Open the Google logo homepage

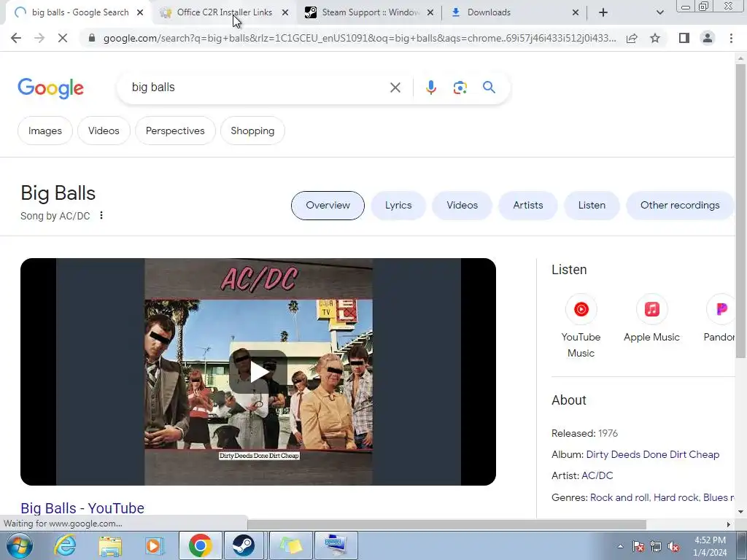point(50,88)
